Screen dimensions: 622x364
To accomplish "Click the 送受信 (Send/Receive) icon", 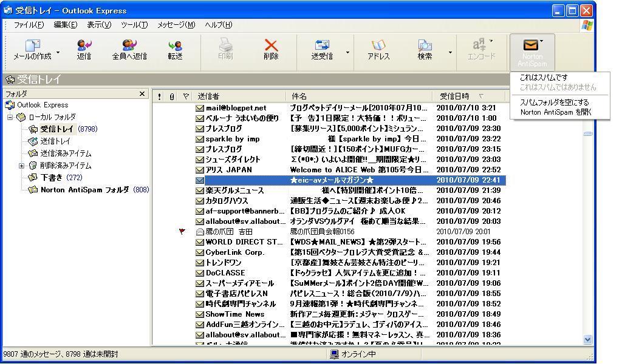I will 322,45.
